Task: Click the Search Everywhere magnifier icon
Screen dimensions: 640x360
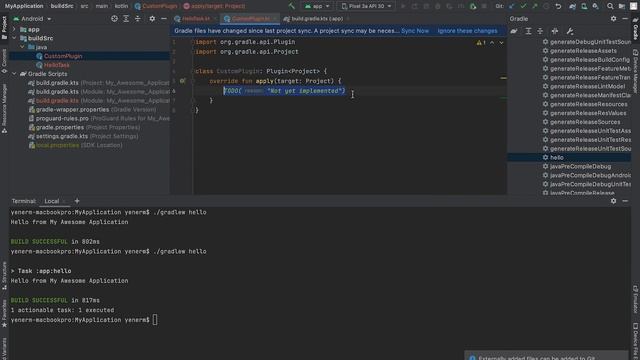Action: point(610,6)
